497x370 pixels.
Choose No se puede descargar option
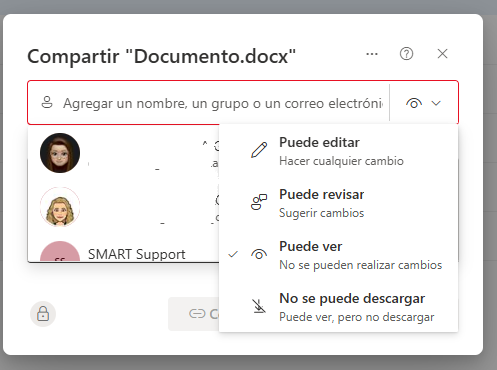[338, 307]
